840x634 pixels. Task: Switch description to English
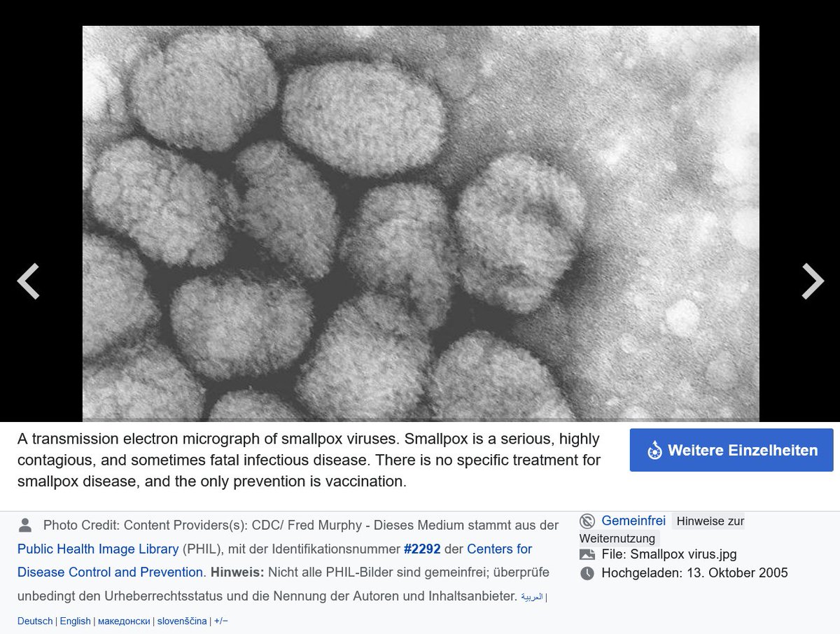[x=76, y=621]
